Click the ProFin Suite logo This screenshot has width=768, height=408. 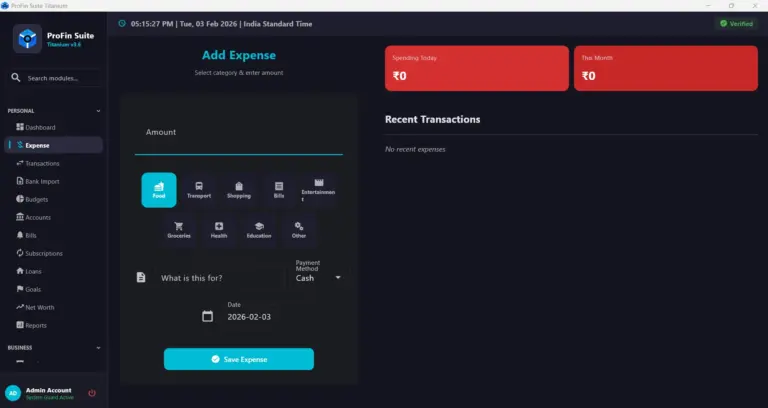coord(27,38)
